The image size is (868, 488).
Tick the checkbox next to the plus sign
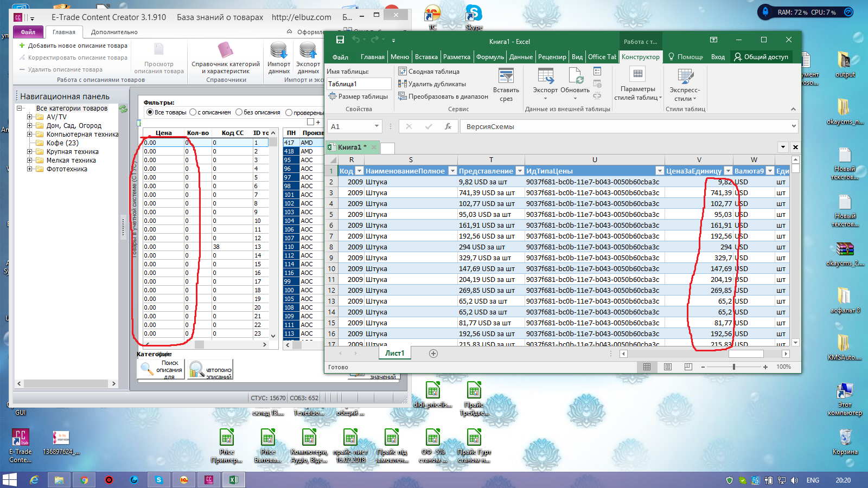[310, 122]
